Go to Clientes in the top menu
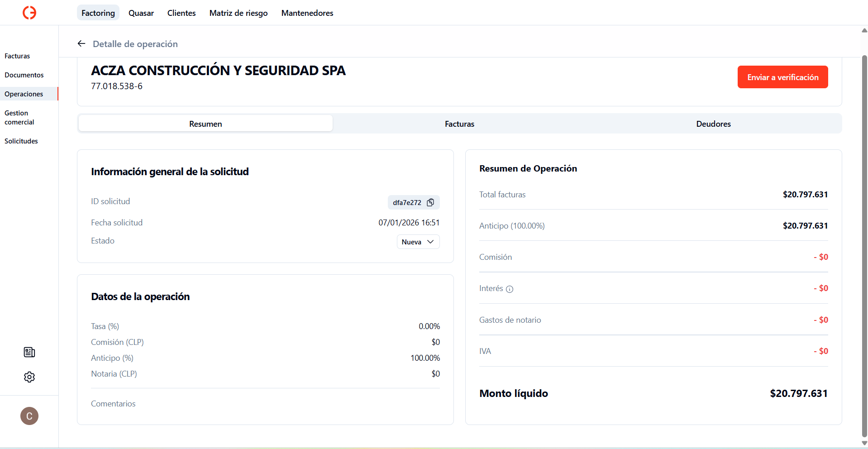868x449 pixels. click(181, 13)
